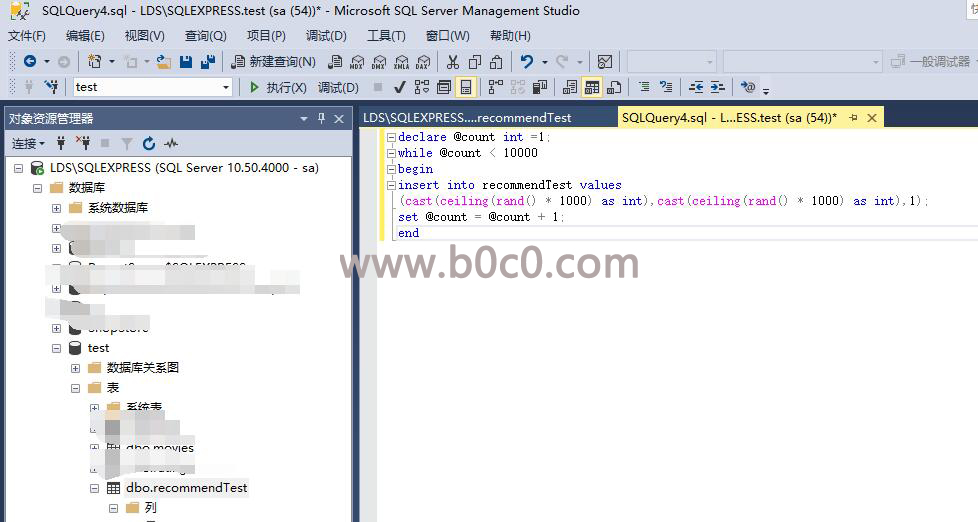Open the Activity Monitor icon

tap(605, 61)
